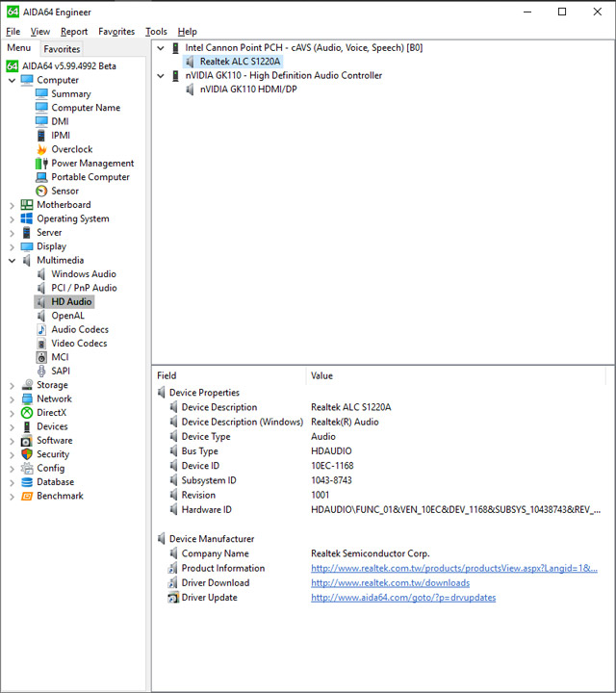Image resolution: width=616 pixels, height=693 pixels.
Task: Select the OpenAL tree item
Action: click(x=67, y=316)
